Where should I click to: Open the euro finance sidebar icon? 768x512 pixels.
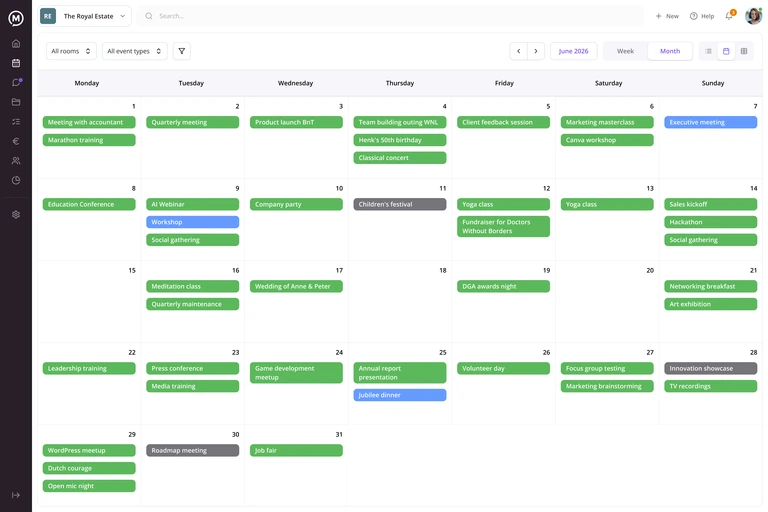tap(16, 141)
